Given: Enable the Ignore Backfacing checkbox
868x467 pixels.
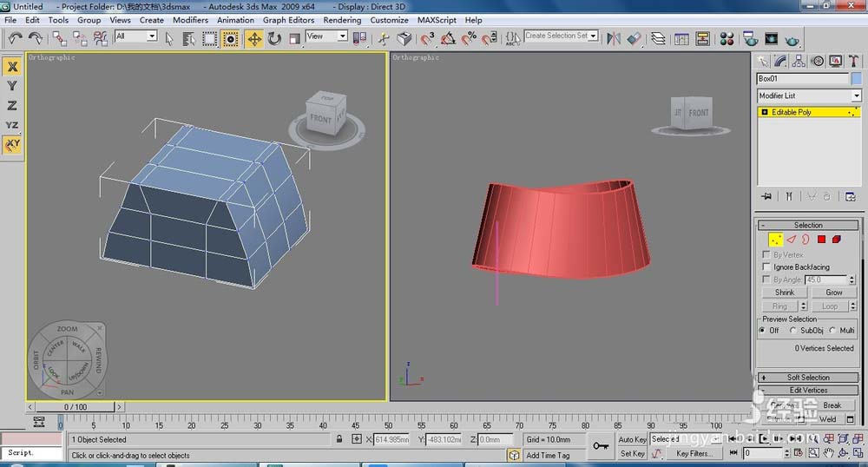Looking at the screenshot, I should pos(766,267).
